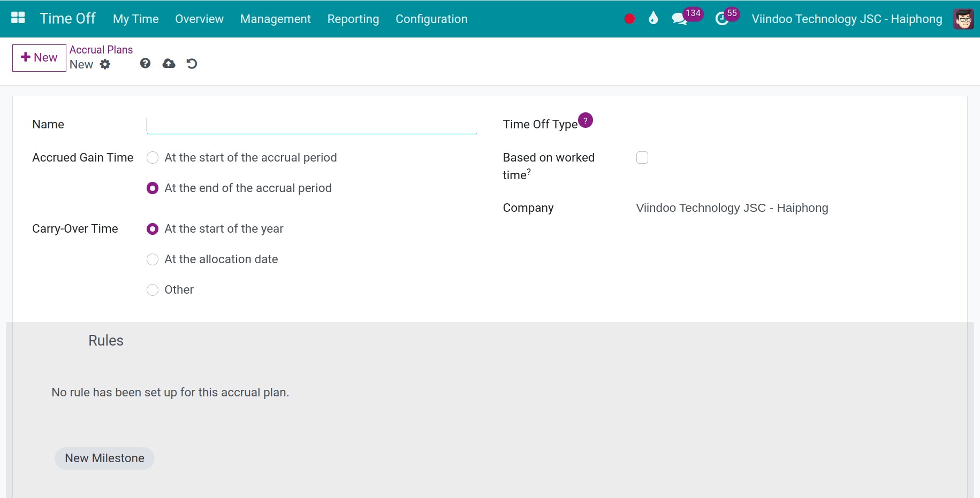Toggle Based on worked time checkbox
This screenshot has height=498, width=980.
click(x=642, y=157)
